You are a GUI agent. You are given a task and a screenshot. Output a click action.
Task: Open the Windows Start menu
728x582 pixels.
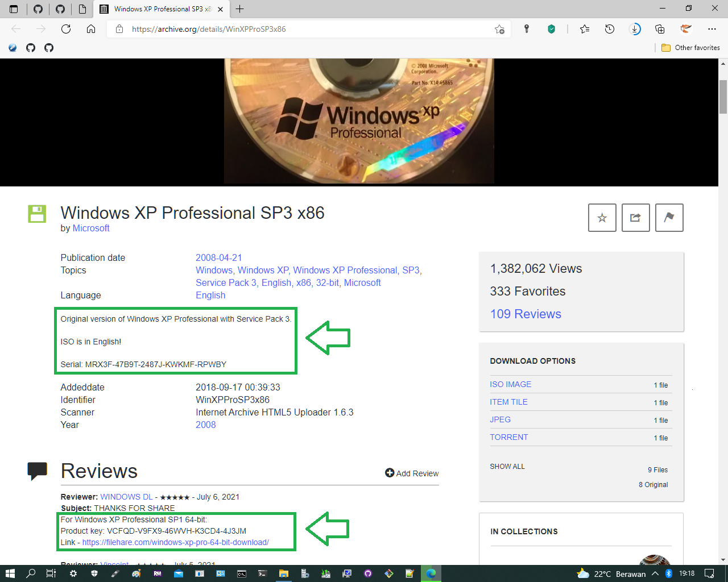pyautogui.click(x=10, y=573)
